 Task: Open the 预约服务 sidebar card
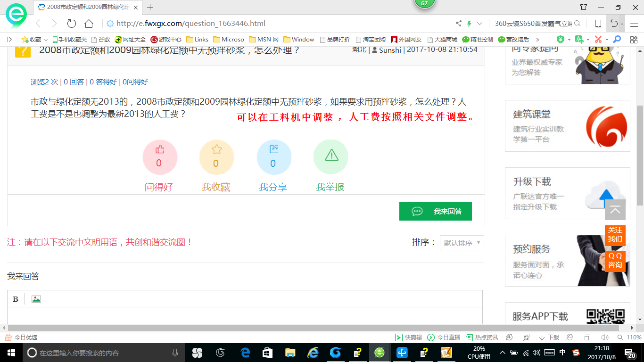[x=568, y=261]
